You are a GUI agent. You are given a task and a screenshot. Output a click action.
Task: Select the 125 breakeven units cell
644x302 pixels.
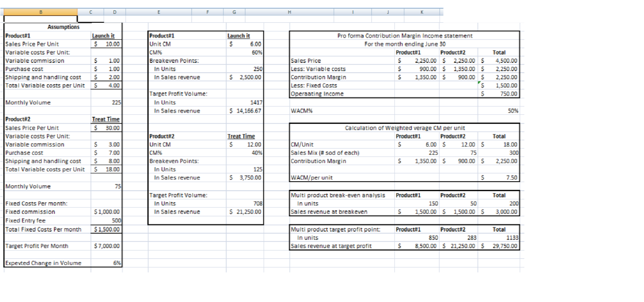(x=245, y=169)
